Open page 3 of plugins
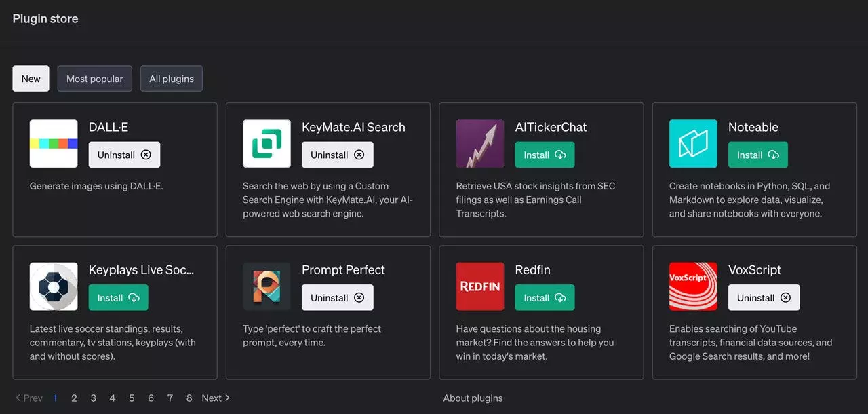The image size is (868, 414). 94,398
